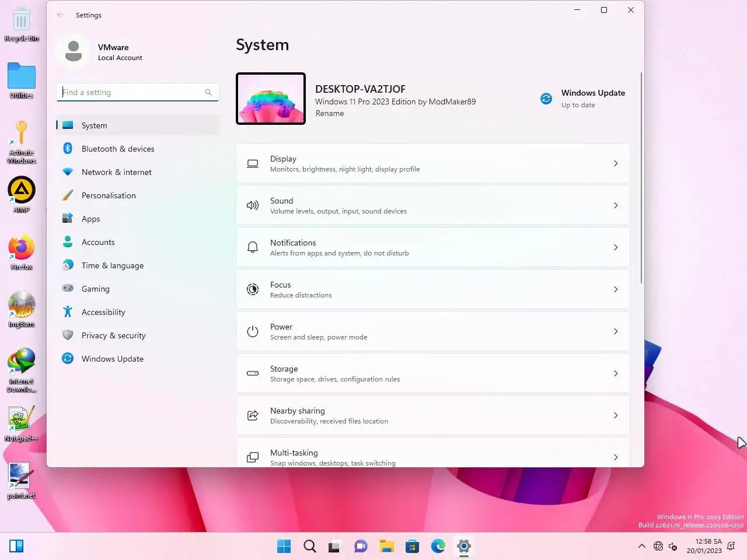
Task: Open the Power settings row
Action: coord(432,331)
